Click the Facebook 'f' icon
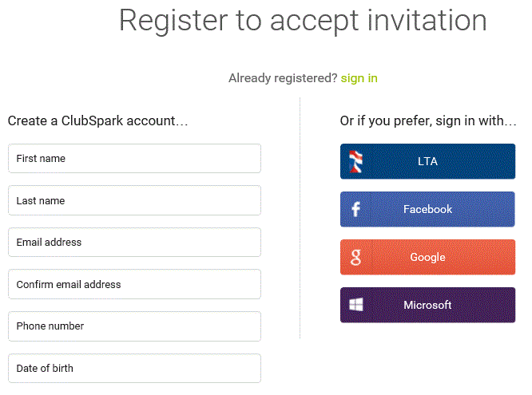Viewport: 532px width, 395px height. tap(356, 209)
